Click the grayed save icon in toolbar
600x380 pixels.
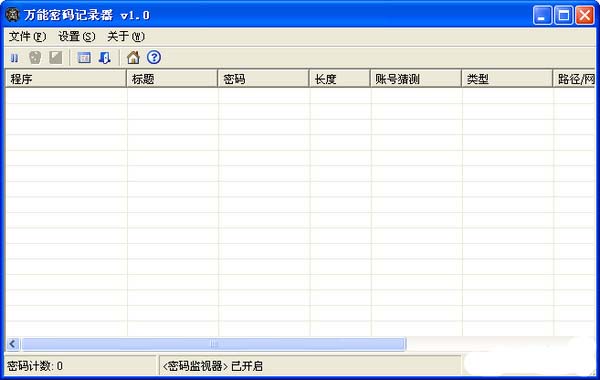(x=55, y=58)
